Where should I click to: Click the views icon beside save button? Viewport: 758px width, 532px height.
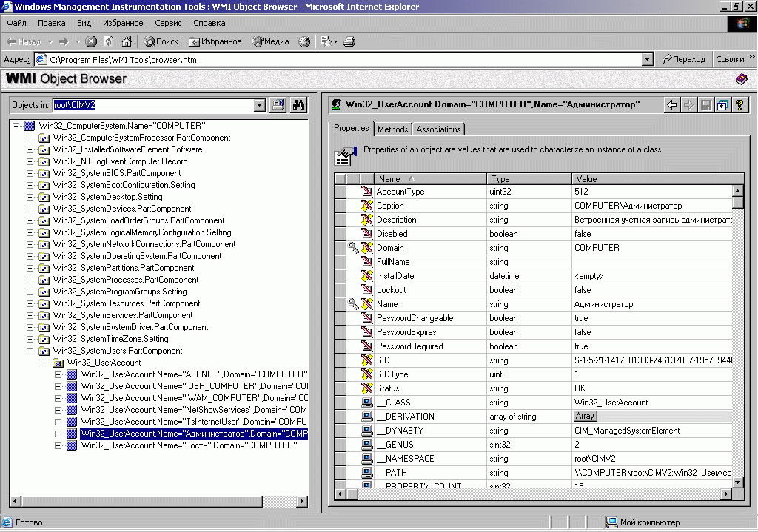point(722,105)
